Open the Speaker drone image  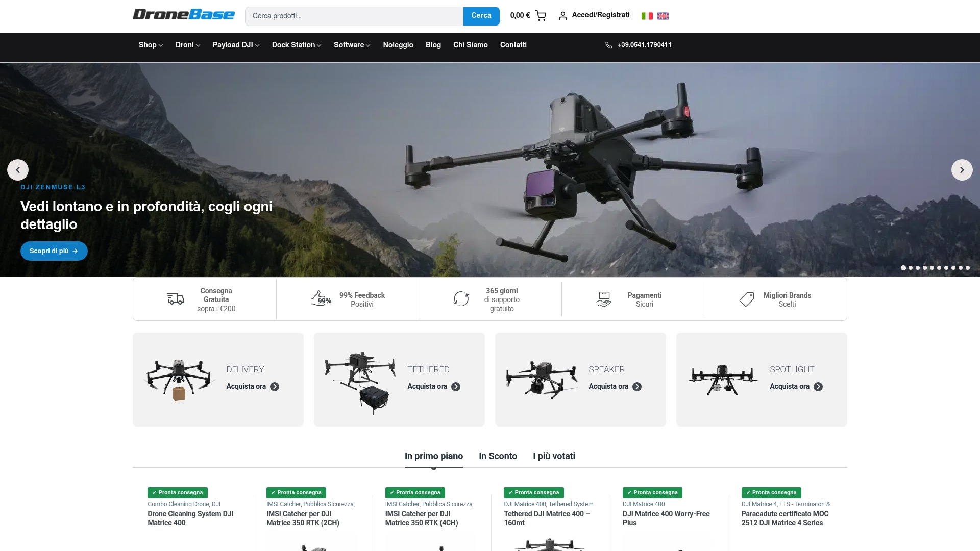[x=541, y=380]
